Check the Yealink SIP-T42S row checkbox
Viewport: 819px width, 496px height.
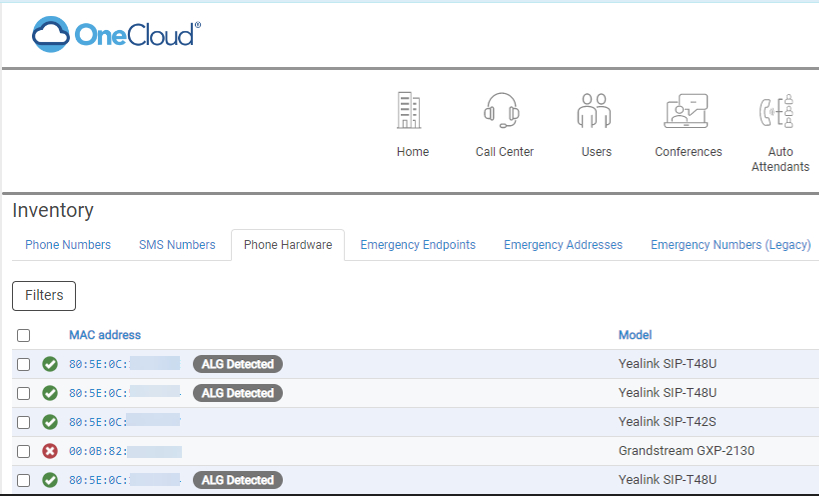(24, 422)
